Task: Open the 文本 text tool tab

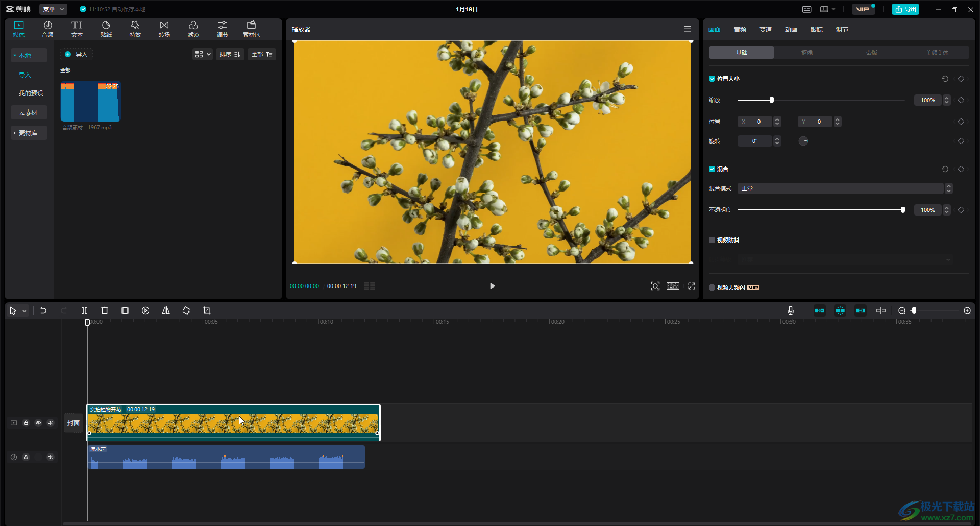Action: [x=77, y=29]
